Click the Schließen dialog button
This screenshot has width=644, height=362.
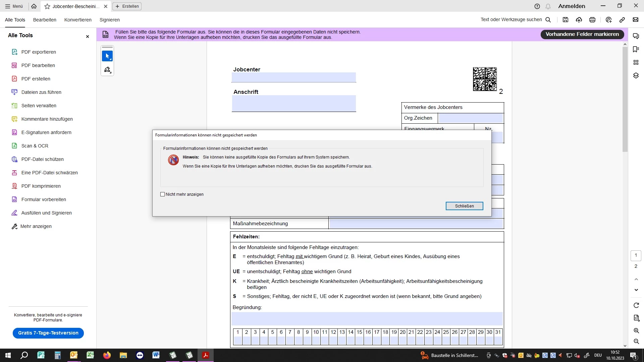click(x=464, y=206)
